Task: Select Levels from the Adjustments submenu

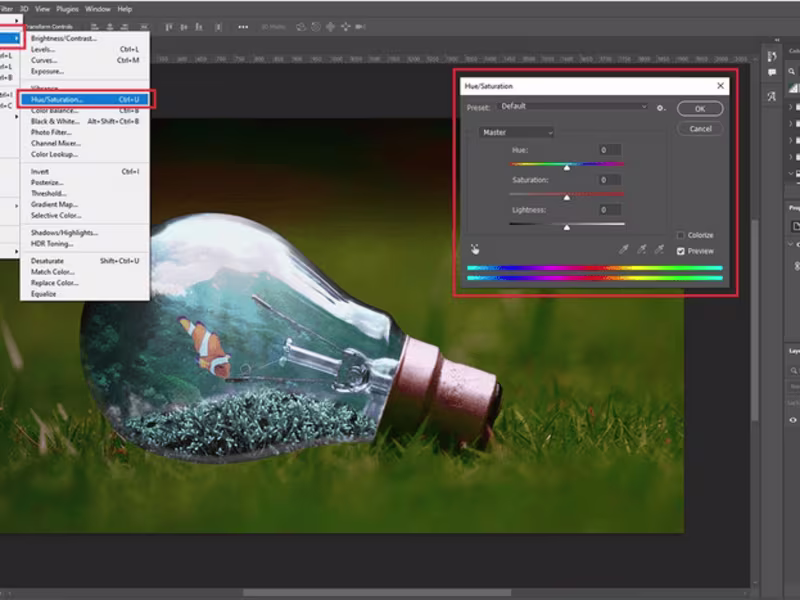Action: [x=85, y=49]
